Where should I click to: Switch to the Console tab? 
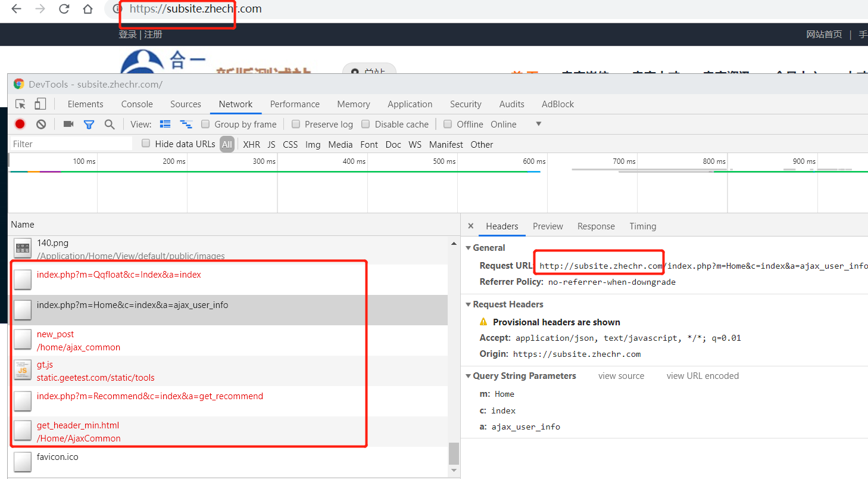[137, 104]
